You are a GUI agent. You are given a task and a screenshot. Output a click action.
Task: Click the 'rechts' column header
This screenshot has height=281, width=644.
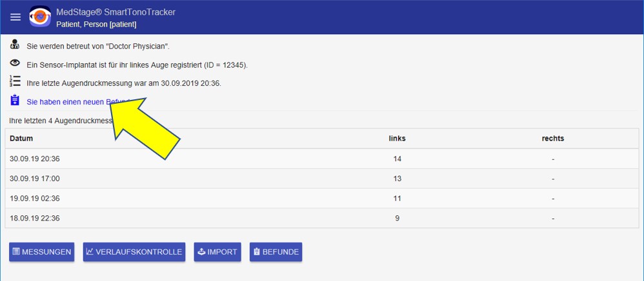pos(553,139)
